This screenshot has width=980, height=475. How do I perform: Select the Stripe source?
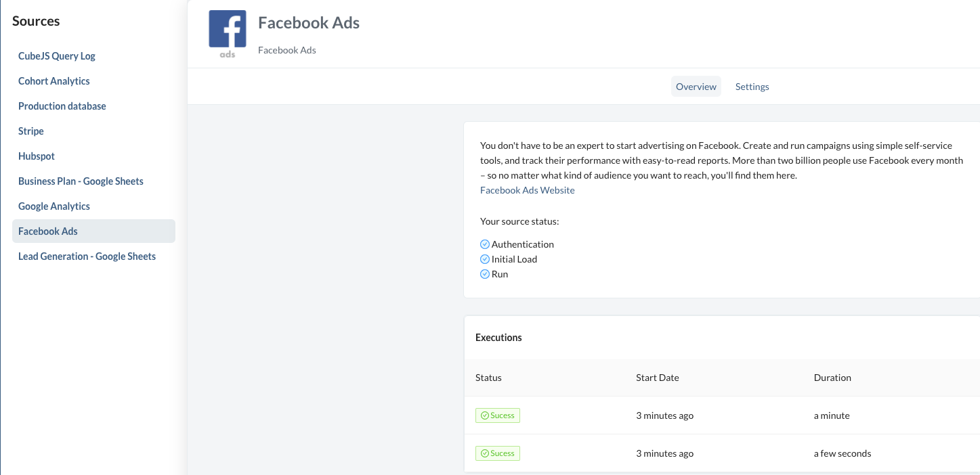[31, 131]
